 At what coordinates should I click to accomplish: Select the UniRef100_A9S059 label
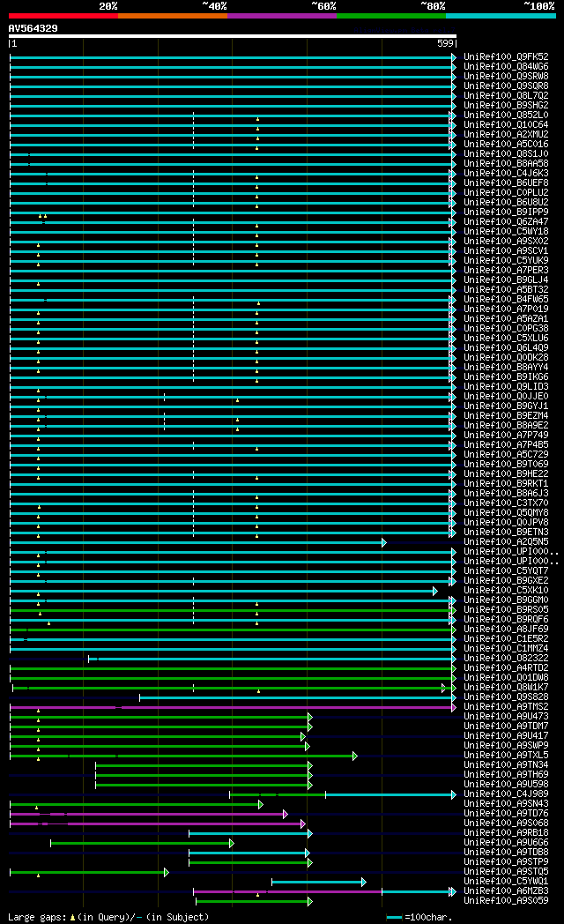[506, 900]
